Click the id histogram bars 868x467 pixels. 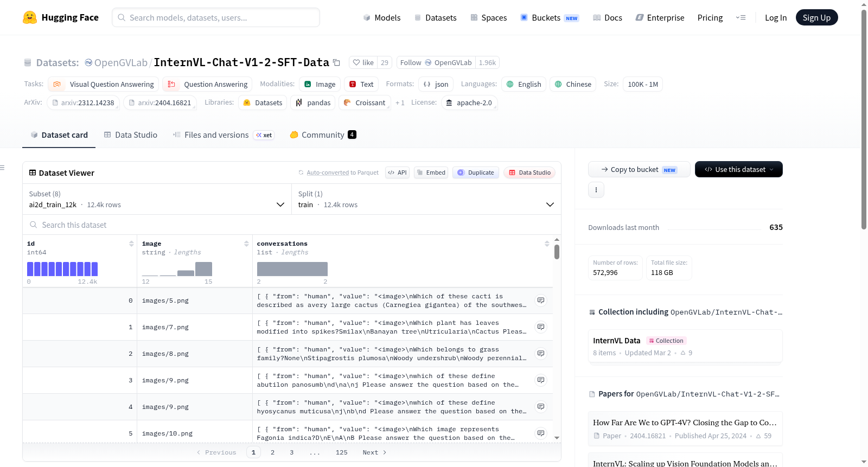[62, 269]
